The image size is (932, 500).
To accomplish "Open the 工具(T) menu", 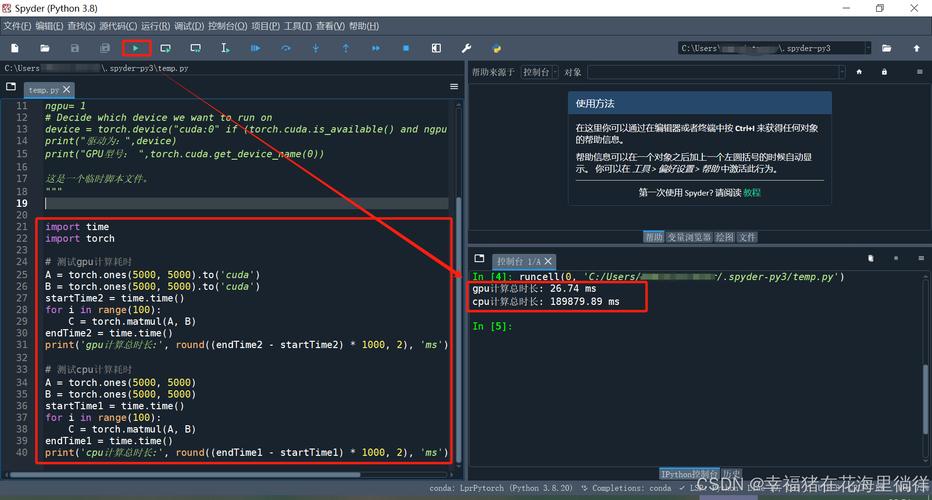I will (x=298, y=26).
